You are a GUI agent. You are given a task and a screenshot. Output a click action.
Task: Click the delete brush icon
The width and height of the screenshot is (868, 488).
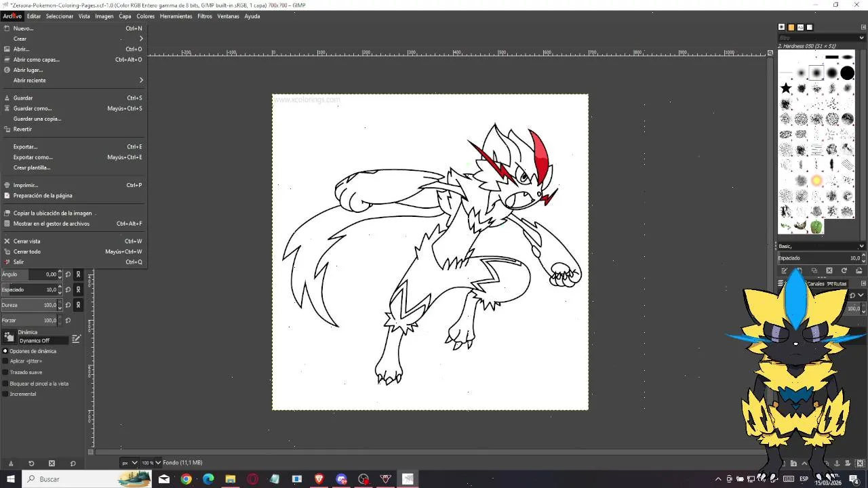829,270
